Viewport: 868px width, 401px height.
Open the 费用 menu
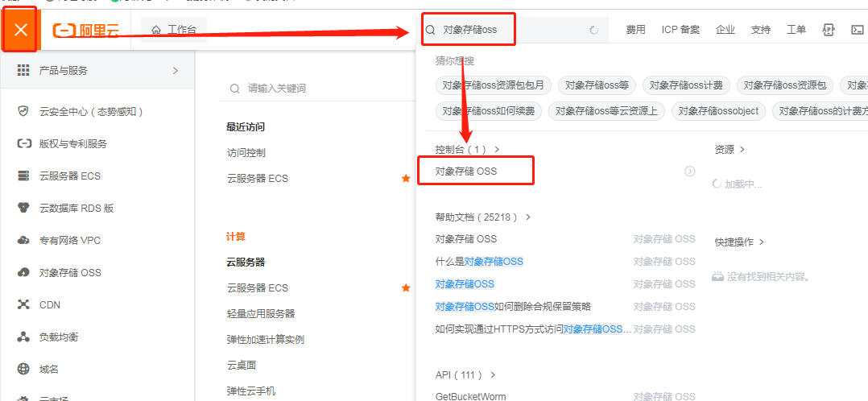[x=635, y=30]
